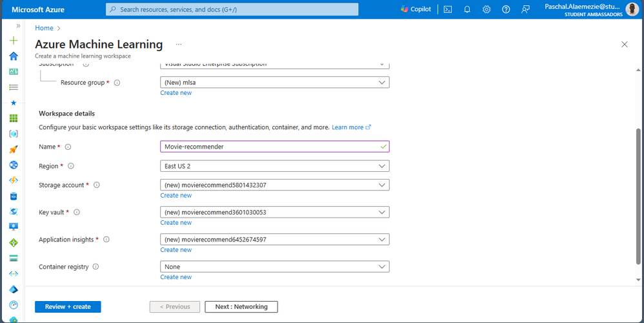Click into the workspace Name field
This screenshot has height=323, width=644.
[271, 147]
